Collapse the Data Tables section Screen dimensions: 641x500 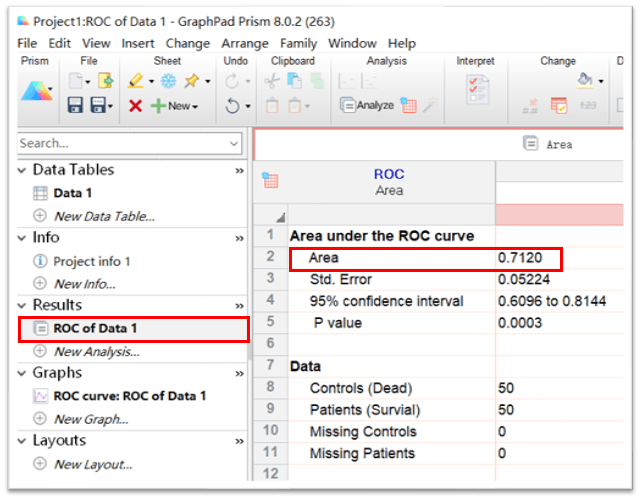tap(23, 170)
